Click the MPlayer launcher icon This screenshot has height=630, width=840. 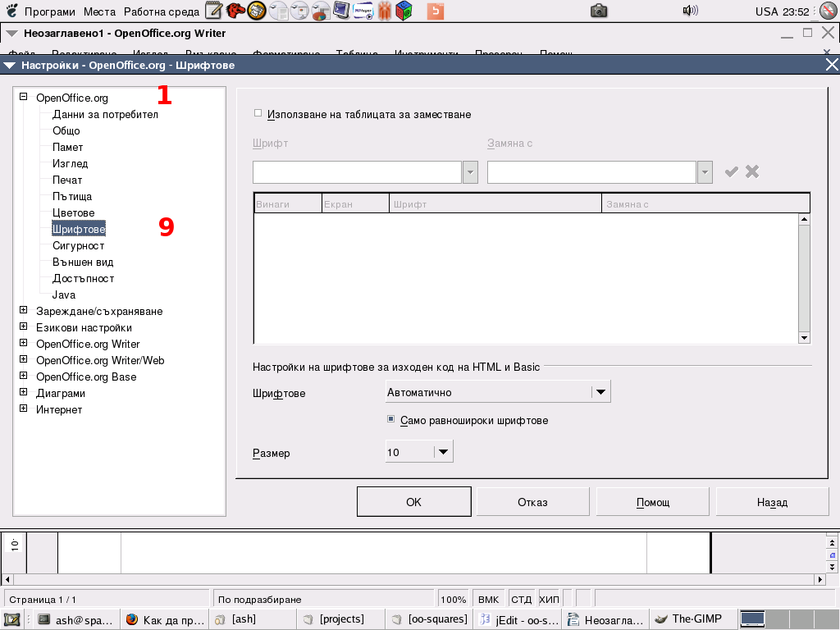click(x=363, y=11)
